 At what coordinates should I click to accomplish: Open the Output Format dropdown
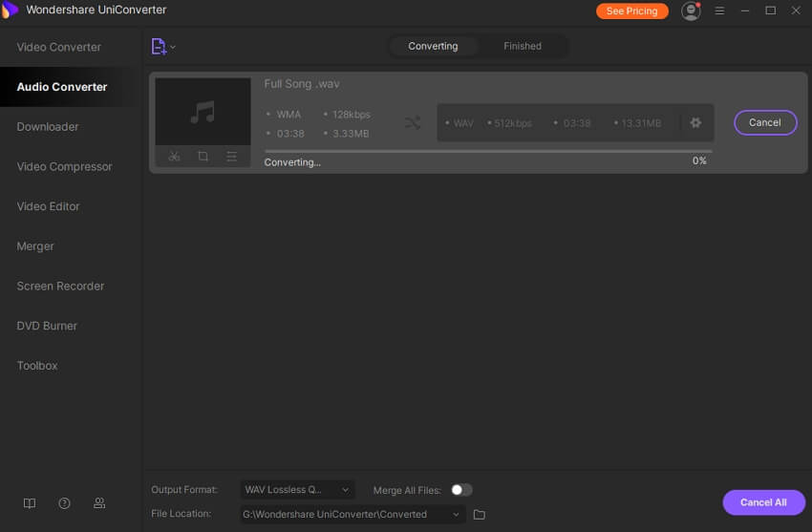tap(297, 490)
